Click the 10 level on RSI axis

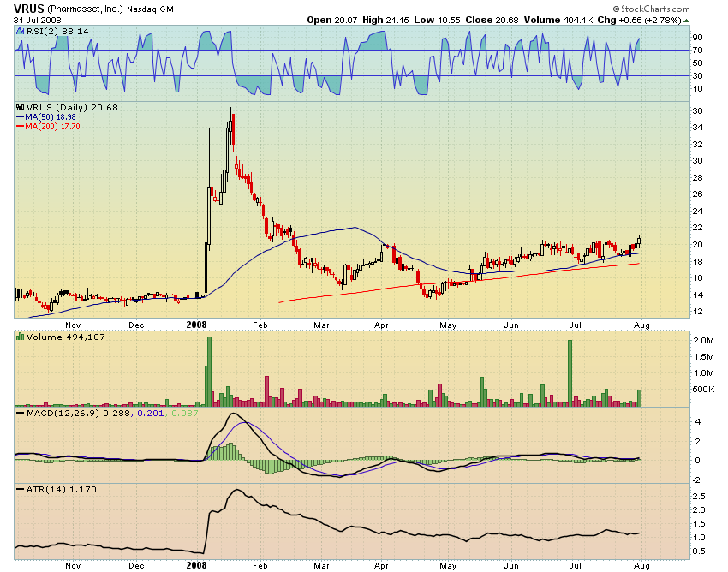tap(697, 89)
